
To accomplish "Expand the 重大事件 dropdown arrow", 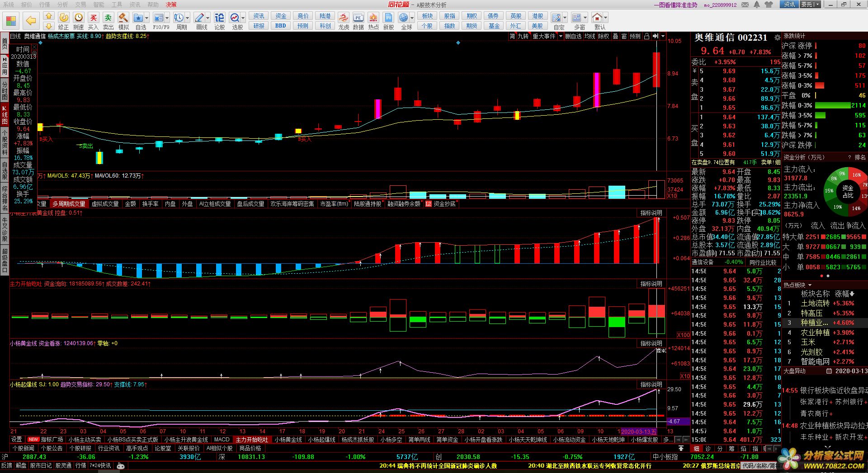I will coord(561,36).
